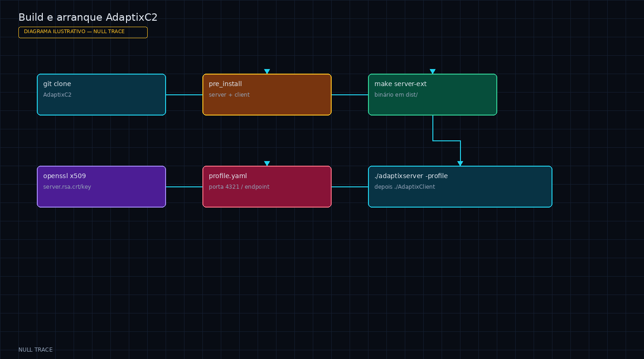Click the "server + client" subtitle

(x=229, y=95)
